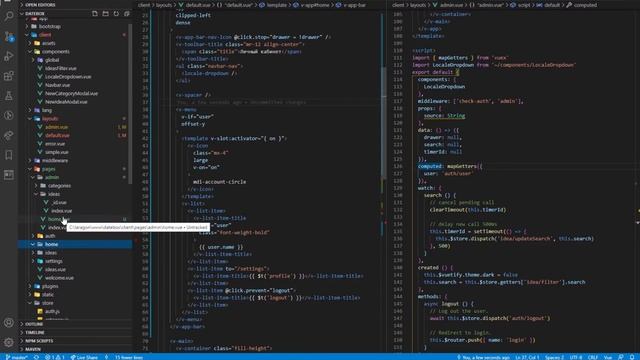Click template in the left editor breadcrumb
This screenshot has height=360, width=640.
273,5
